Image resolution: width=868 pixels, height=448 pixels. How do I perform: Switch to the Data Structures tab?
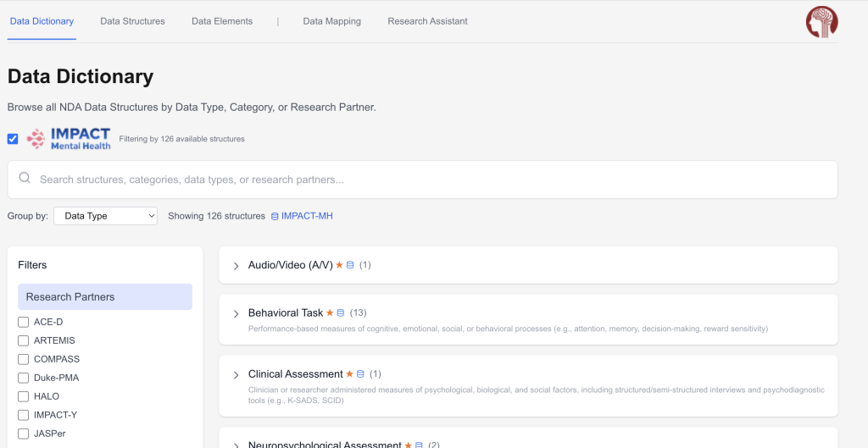pos(132,21)
